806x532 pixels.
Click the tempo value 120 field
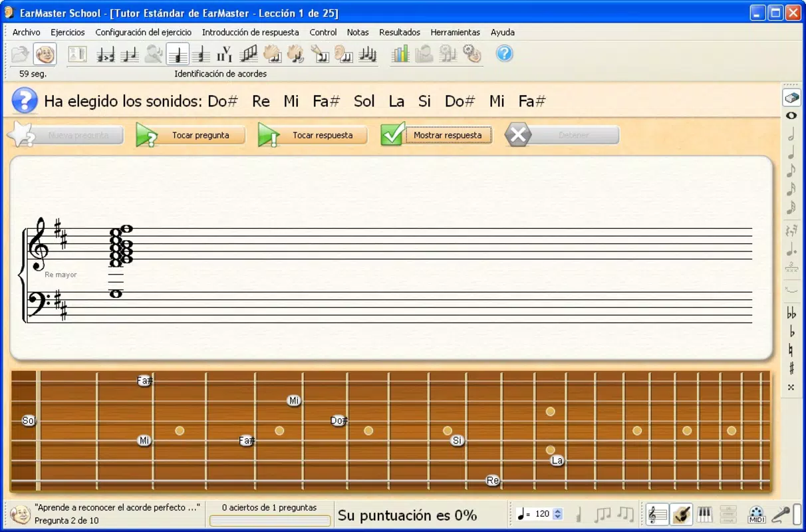pos(542,514)
